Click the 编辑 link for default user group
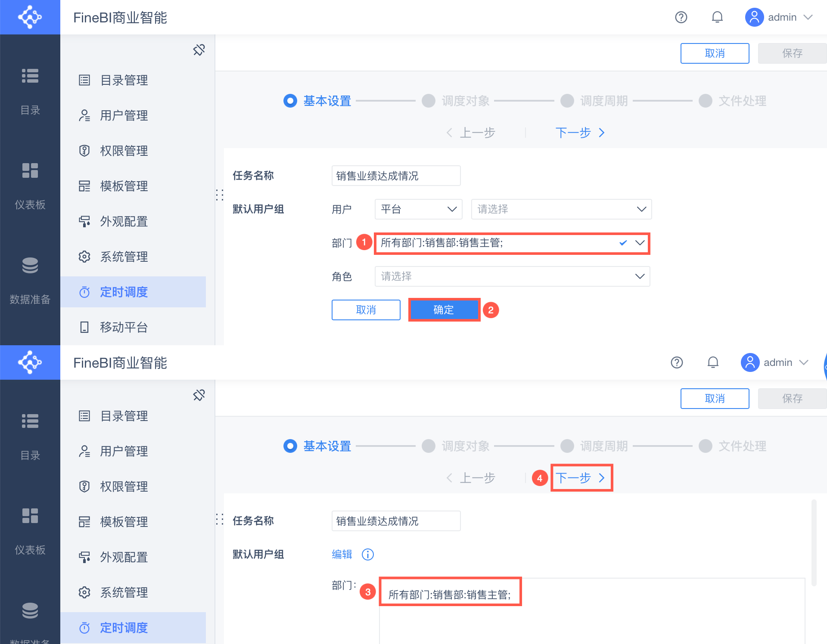This screenshot has height=644, width=827. coord(342,554)
